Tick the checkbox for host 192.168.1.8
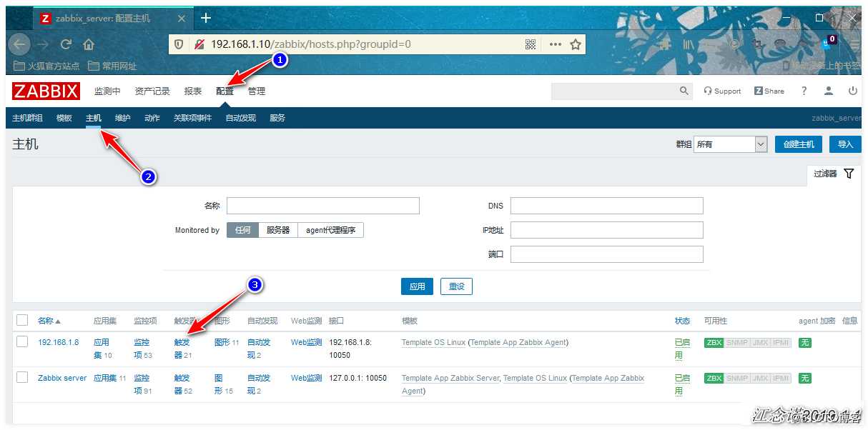Image resolution: width=868 pixels, height=430 pixels. click(22, 341)
